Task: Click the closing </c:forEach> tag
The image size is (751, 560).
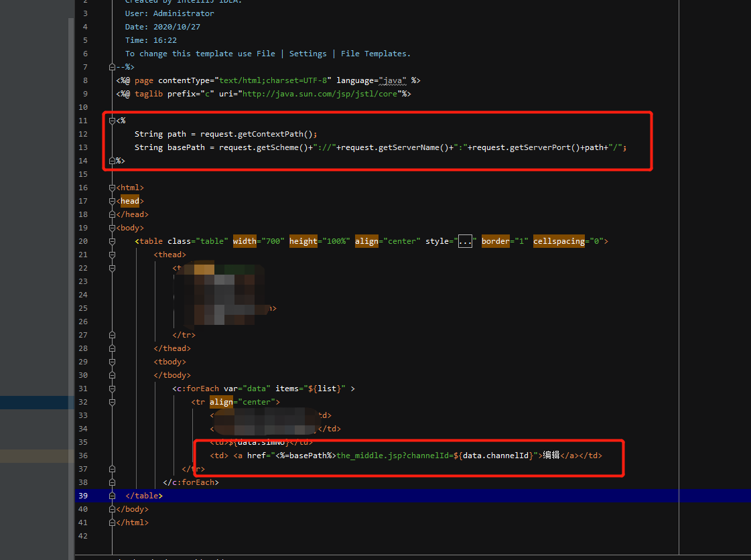Action: click(x=191, y=482)
